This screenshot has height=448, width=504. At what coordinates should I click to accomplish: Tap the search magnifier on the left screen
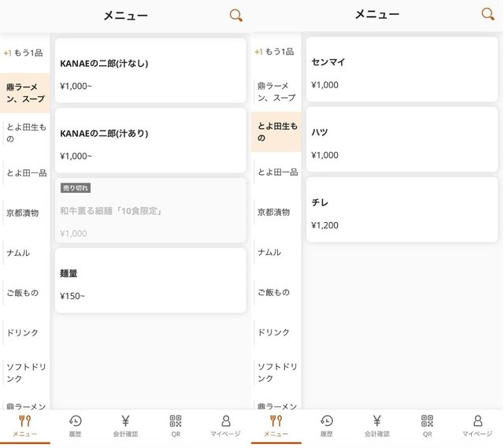(x=235, y=16)
